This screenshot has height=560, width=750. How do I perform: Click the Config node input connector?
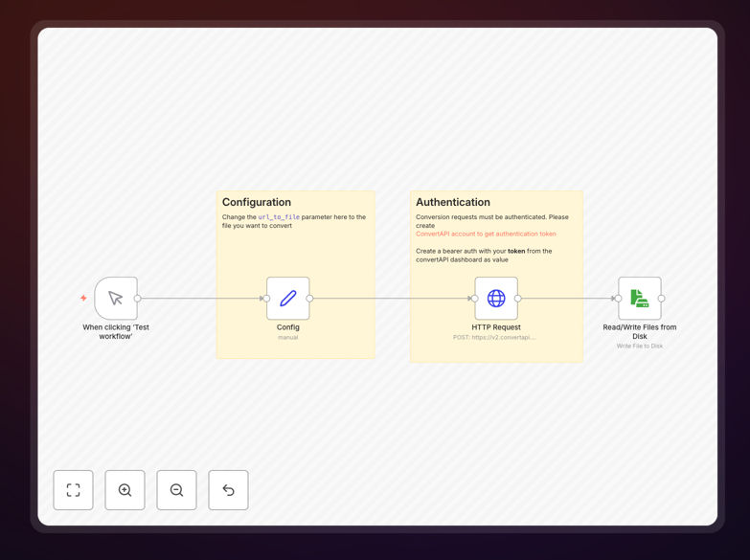click(266, 299)
